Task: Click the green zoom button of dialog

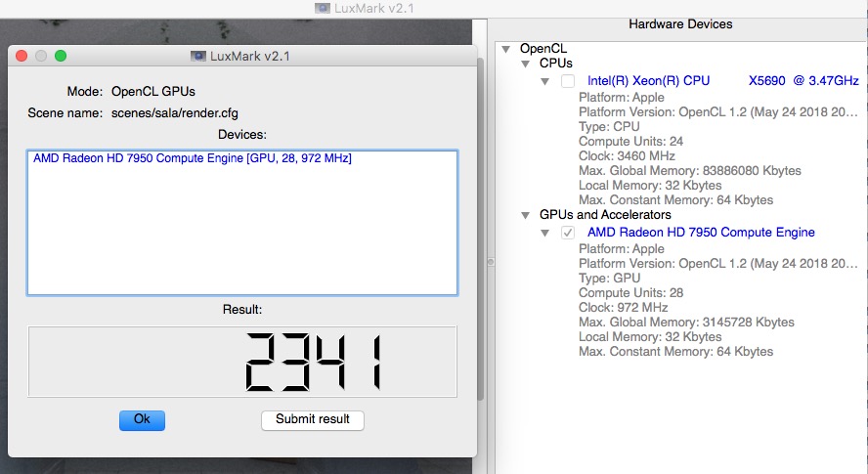Action: point(61,56)
